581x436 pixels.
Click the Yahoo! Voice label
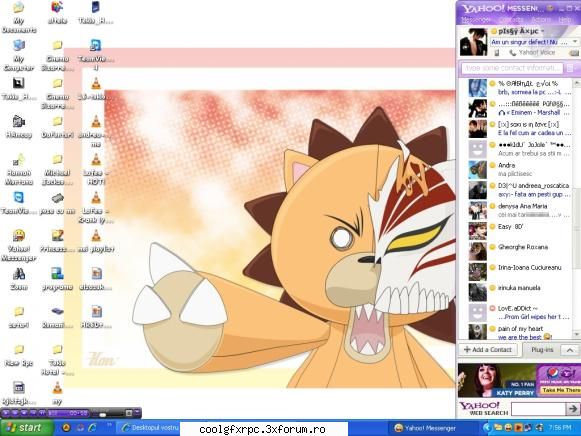click(537, 53)
